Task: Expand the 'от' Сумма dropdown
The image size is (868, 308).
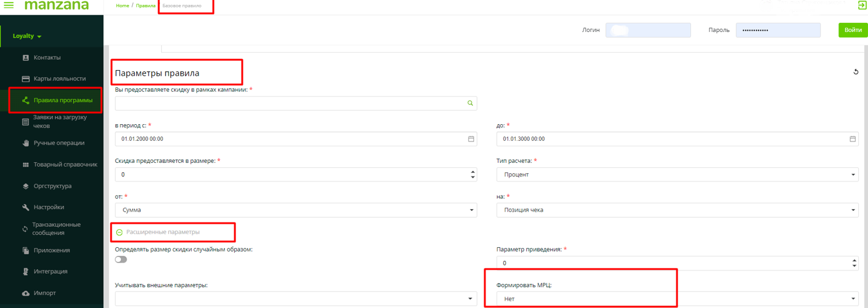Action: (x=296, y=210)
